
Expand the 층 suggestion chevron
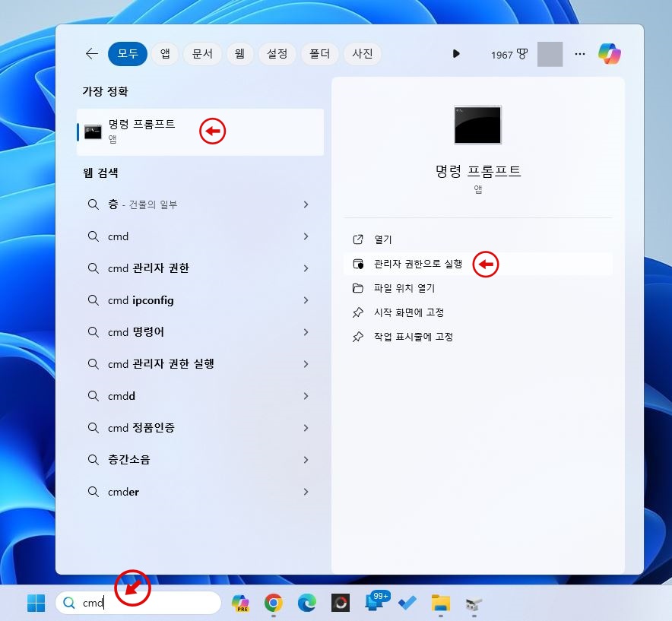(x=306, y=204)
